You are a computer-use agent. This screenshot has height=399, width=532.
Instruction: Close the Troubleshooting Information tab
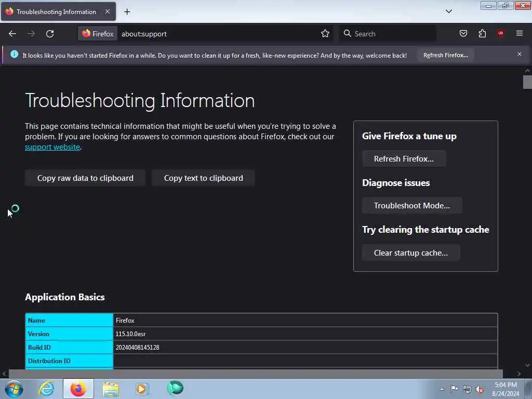(x=108, y=11)
